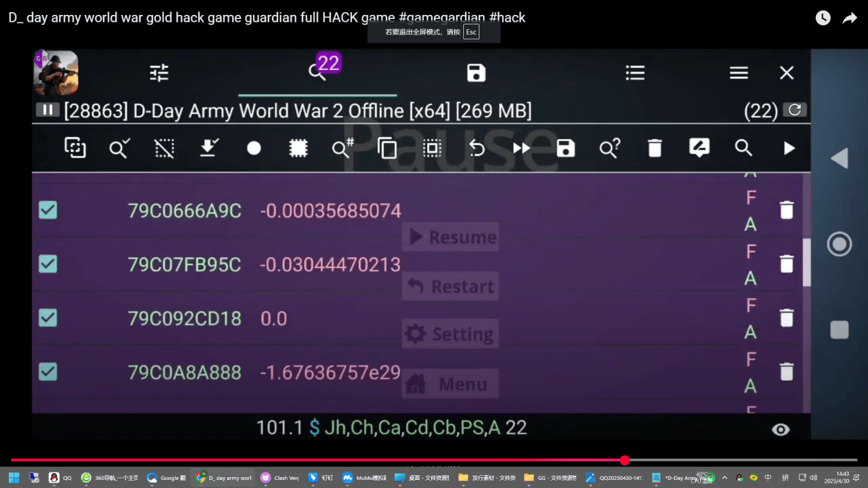Click the address text 79C0666A9C
Image resolution: width=868 pixels, height=488 pixels.
coord(184,211)
